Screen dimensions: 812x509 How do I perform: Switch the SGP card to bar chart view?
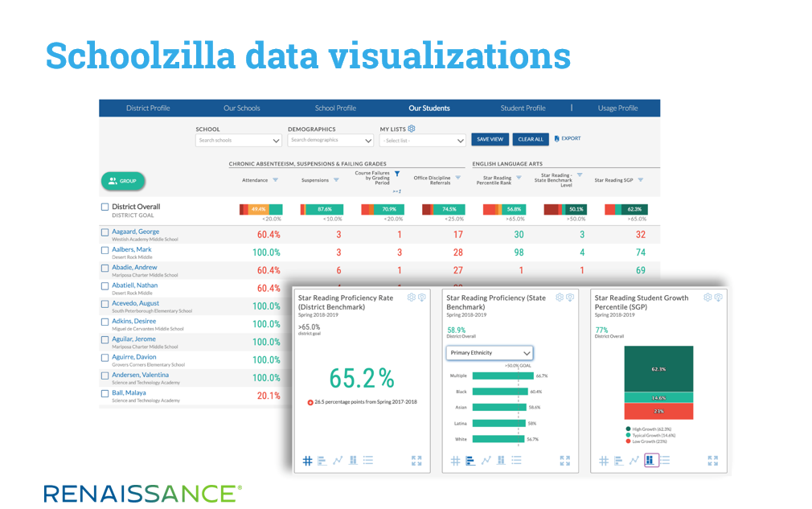coord(618,460)
